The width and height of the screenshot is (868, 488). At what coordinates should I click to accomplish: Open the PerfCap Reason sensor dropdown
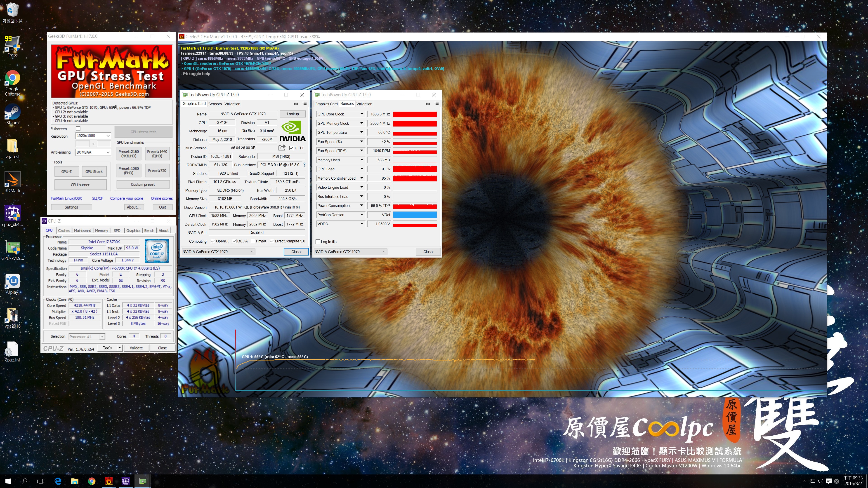tap(362, 215)
